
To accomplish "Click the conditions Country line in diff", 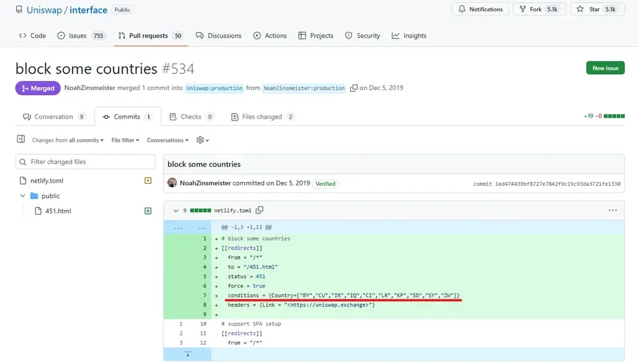I will tap(343, 296).
